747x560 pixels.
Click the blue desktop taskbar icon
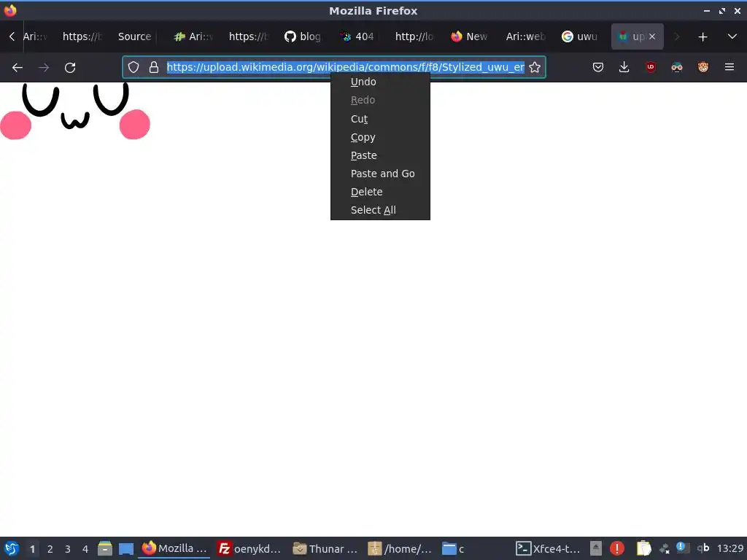tap(125, 548)
